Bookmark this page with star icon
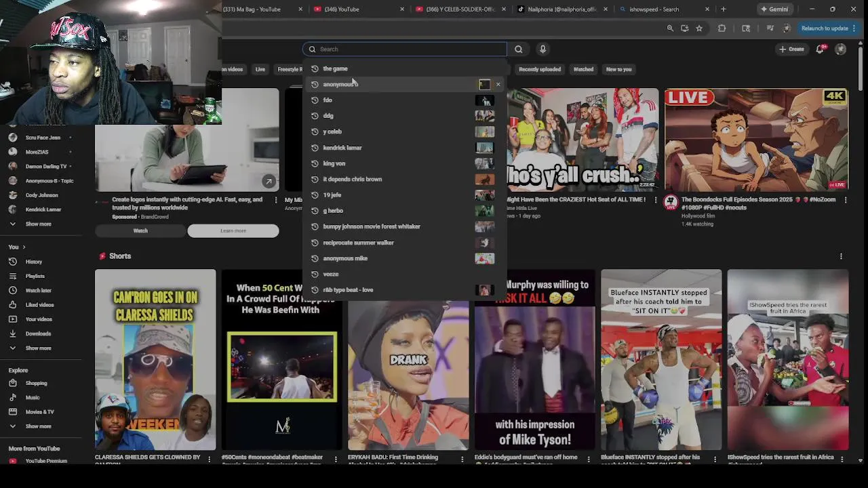 (699, 28)
